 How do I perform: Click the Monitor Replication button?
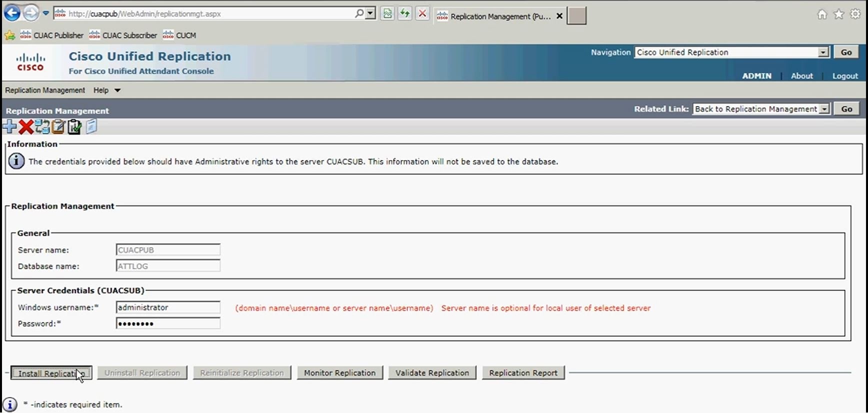(x=340, y=373)
